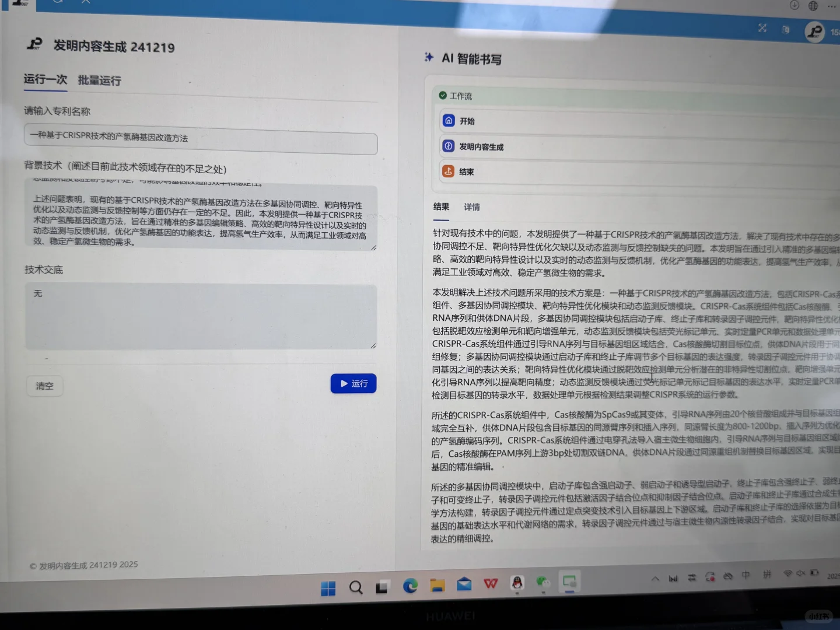Expand hidden icons in the system tray
The height and width of the screenshot is (630, 840).
click(x=655, y=577)
